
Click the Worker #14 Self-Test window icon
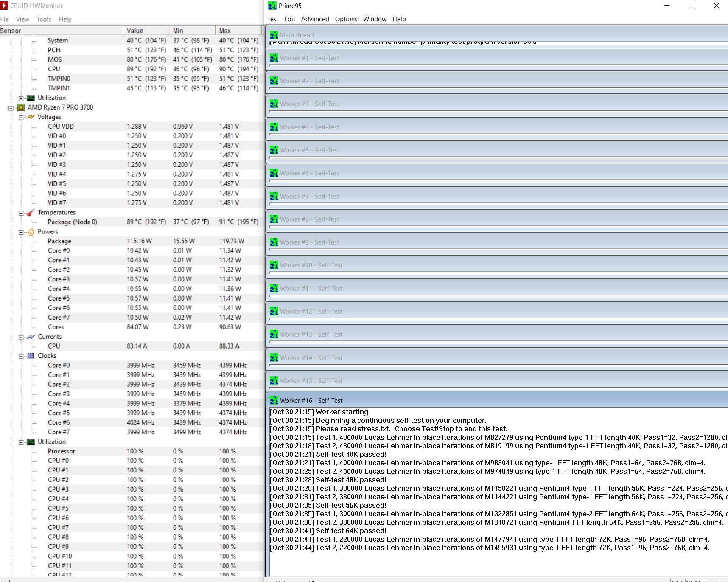coord(274,357)
